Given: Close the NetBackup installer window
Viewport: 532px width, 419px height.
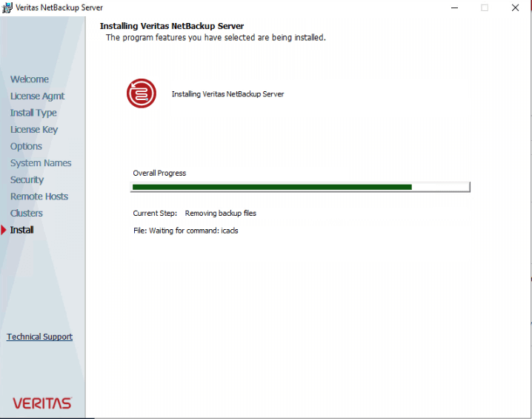Looking at the screenshot, I should pyautogui.click(x=515, y=7).
